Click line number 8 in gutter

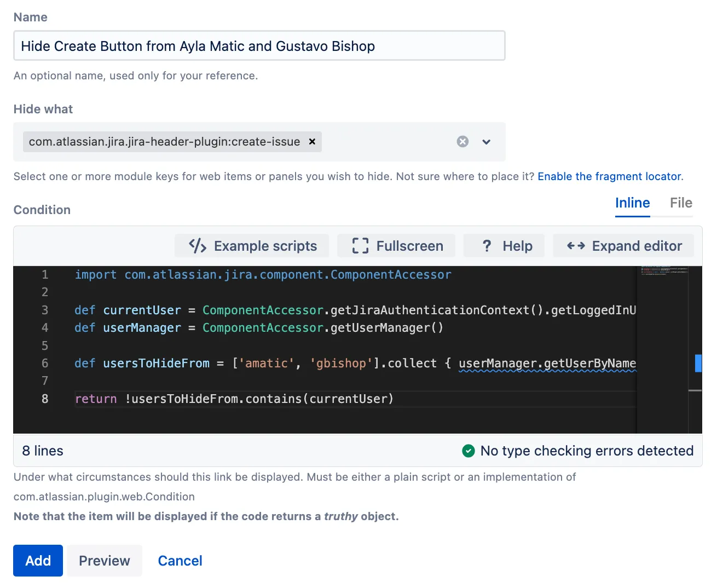(45, 399)
